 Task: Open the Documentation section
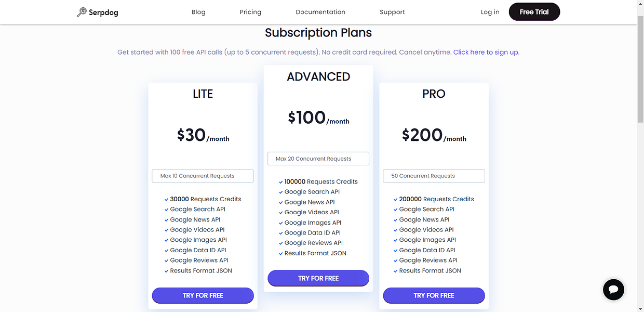(x=320, y=11)
